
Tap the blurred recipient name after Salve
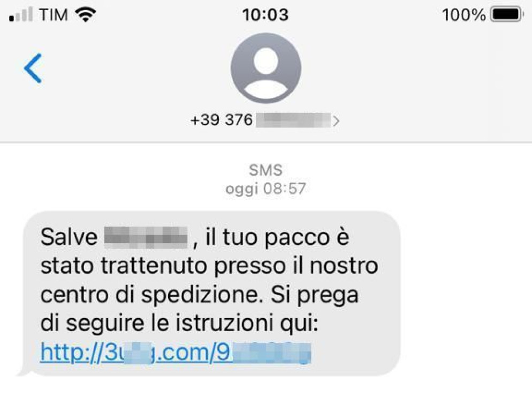[x=146, y=237]
